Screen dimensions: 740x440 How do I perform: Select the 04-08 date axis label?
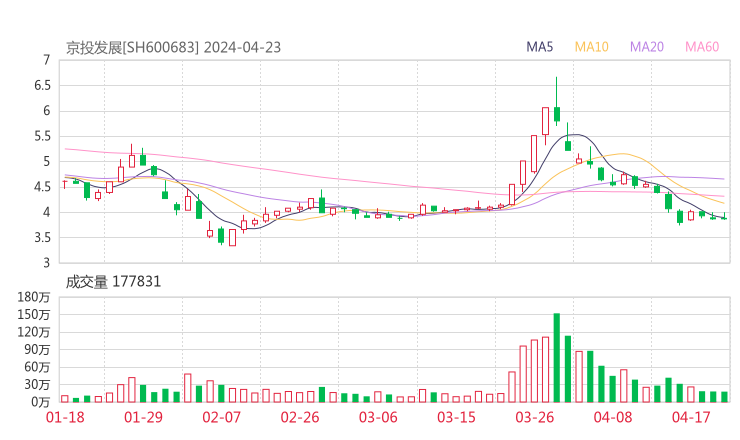(613, 417)
